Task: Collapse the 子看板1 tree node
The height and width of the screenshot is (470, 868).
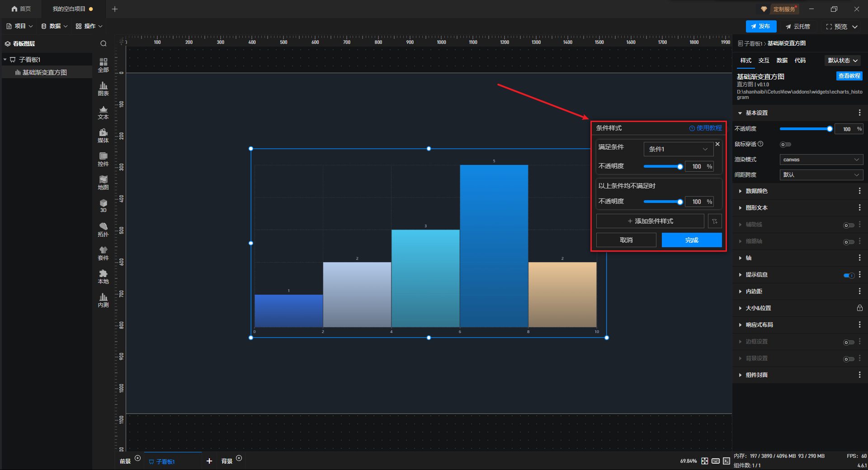Action: click(5, 60)
